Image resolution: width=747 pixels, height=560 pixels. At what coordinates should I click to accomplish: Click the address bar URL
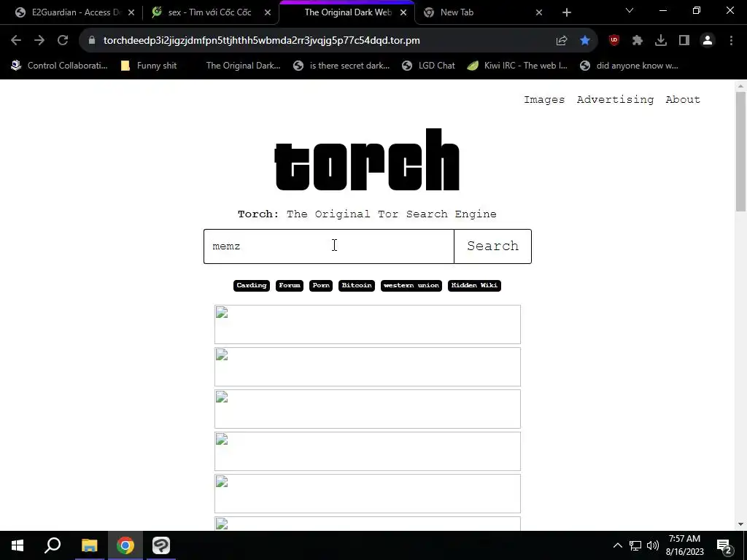coord(262,41)
